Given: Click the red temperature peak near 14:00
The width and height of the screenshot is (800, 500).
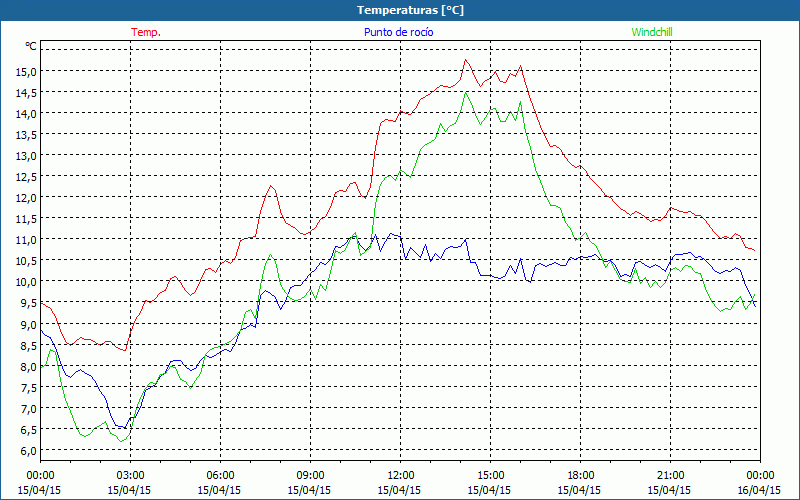Looking at the screenshot, I should 465,60.
